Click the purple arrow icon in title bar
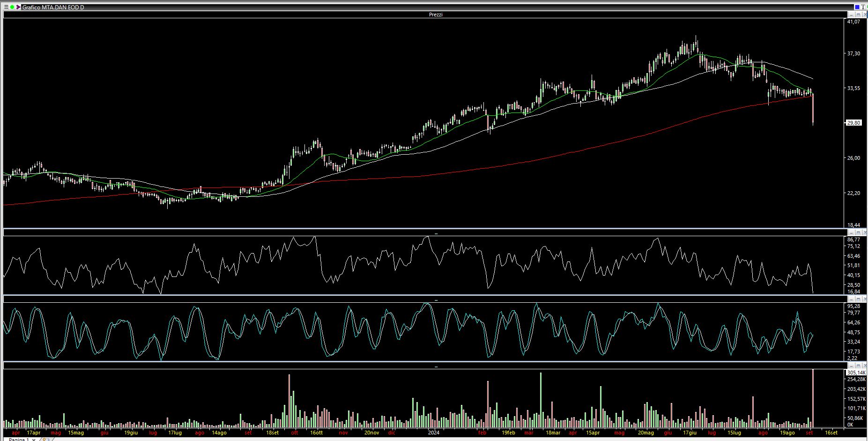The height and width of the screenshot is (441, 868). point(18,7)
